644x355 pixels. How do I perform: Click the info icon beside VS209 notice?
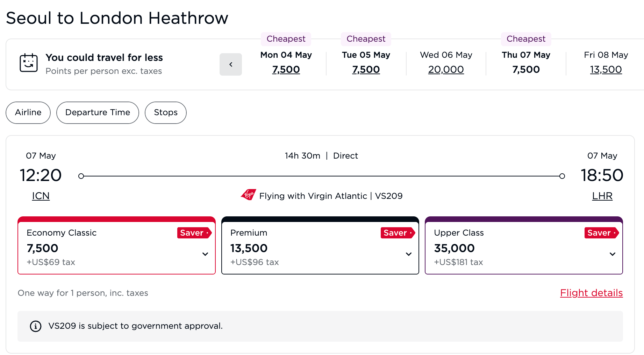point(36,326)
